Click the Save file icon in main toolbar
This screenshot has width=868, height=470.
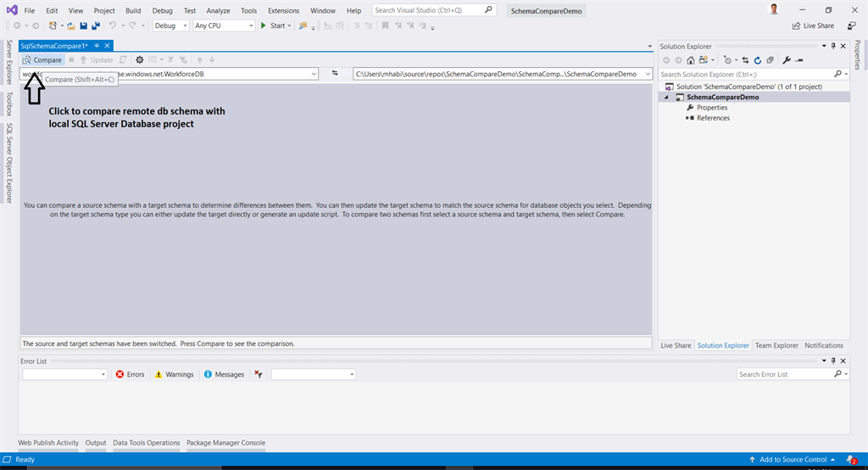(84, 25)
